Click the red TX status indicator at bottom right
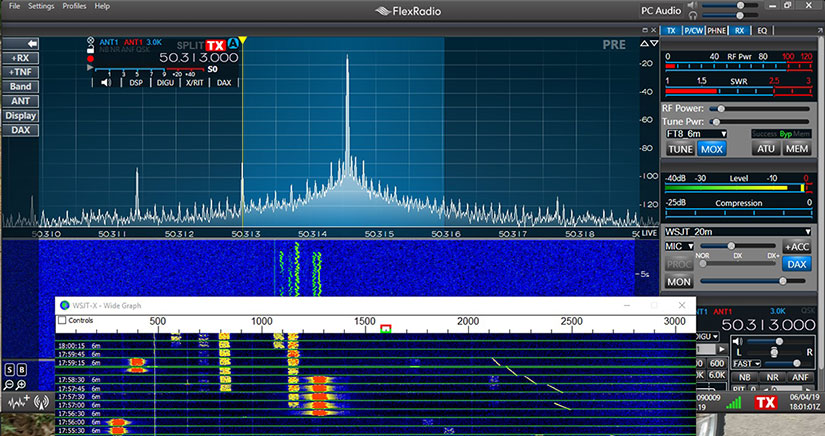 point(766,403)
